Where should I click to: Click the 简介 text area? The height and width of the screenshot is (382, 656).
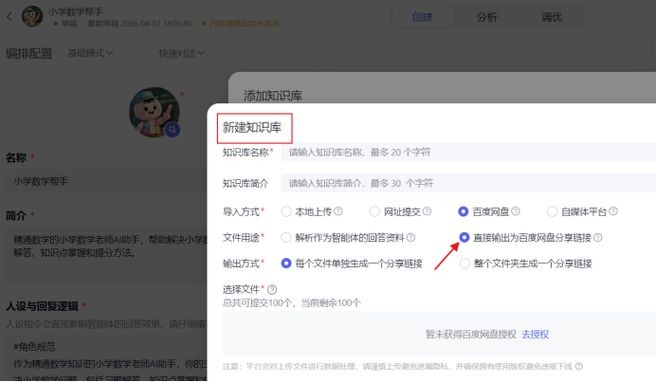pyautogui.click(x=107, y=254)
